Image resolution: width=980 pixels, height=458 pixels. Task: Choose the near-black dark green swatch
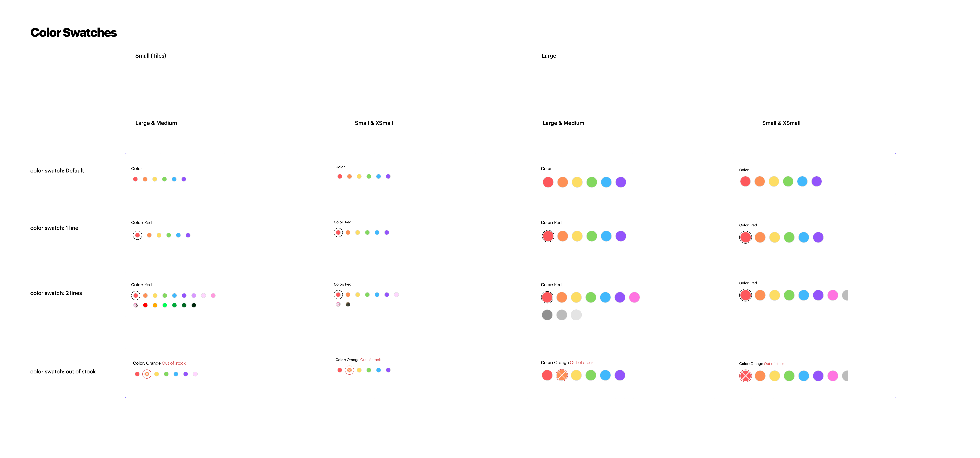194,305
